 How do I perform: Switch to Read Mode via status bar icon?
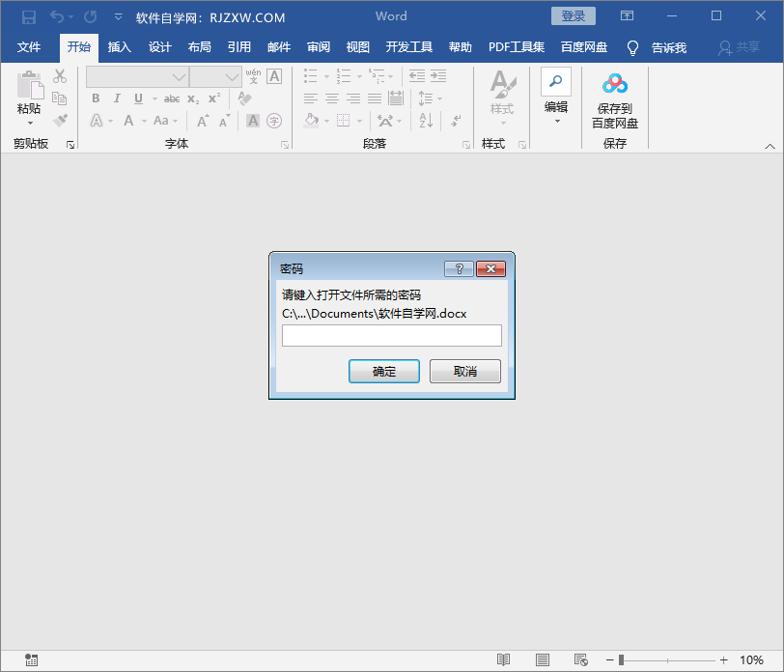503,659
